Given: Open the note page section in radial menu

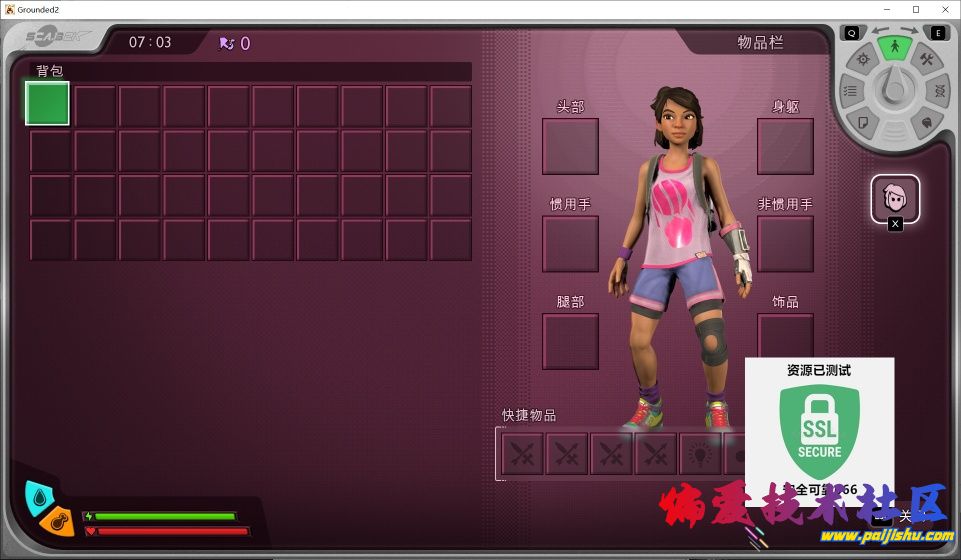Looking at the screenshot, I should click(x=863, y=123).
